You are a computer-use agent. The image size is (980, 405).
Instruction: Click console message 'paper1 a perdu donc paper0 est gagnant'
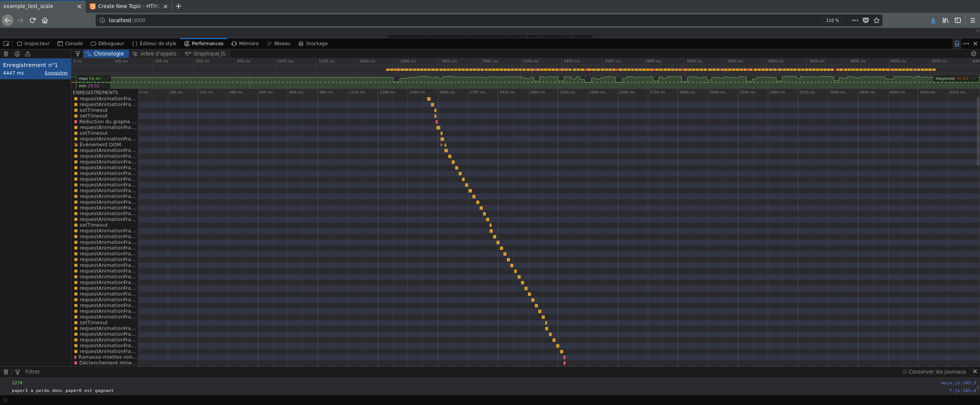pos(62,390)
